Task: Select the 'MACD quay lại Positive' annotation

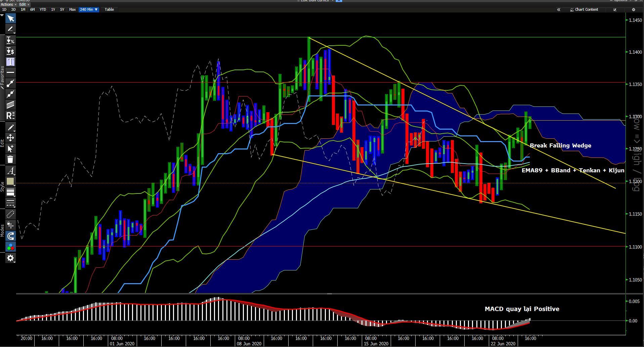Action: pyautogui.click(x=522, y=309)
